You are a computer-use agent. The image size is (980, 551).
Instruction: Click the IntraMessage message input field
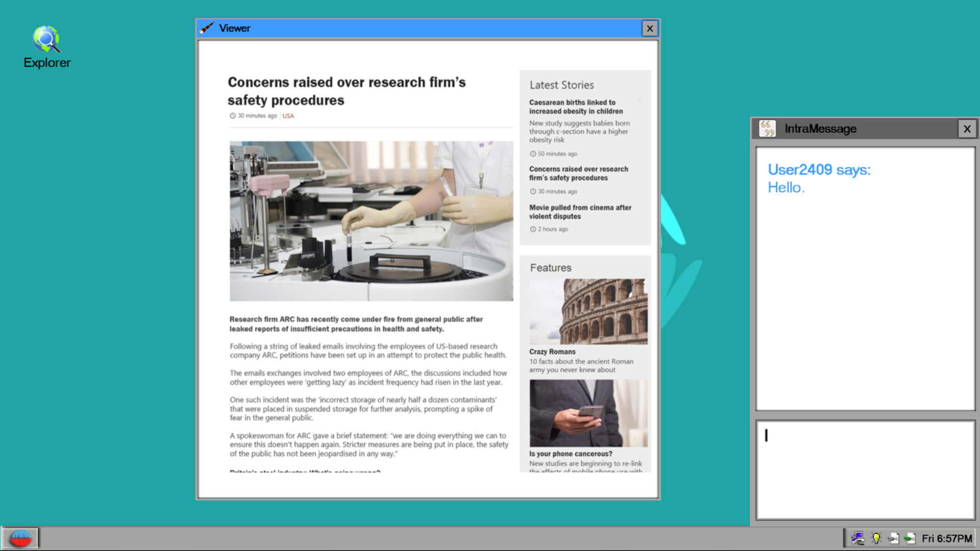pos(865,468)
